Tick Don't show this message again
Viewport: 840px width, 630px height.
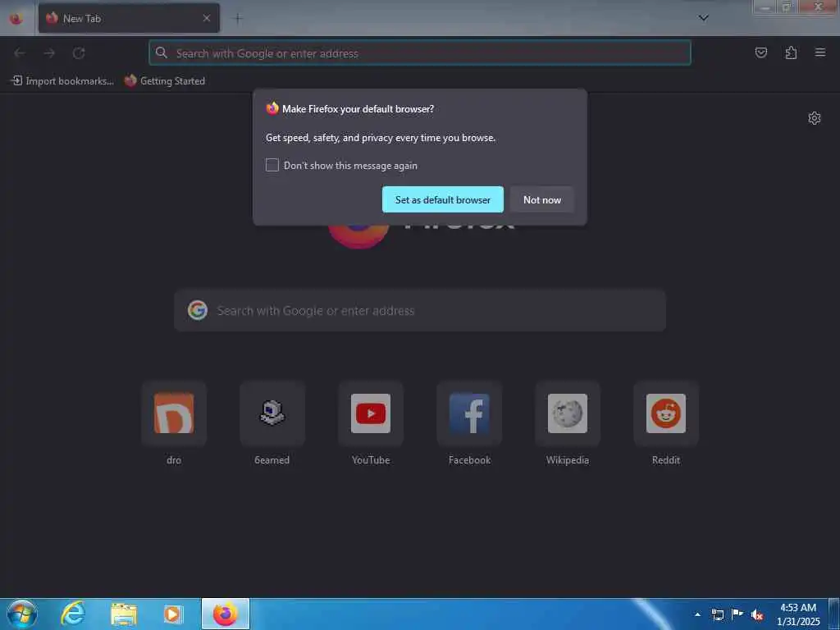click(272, 165)
